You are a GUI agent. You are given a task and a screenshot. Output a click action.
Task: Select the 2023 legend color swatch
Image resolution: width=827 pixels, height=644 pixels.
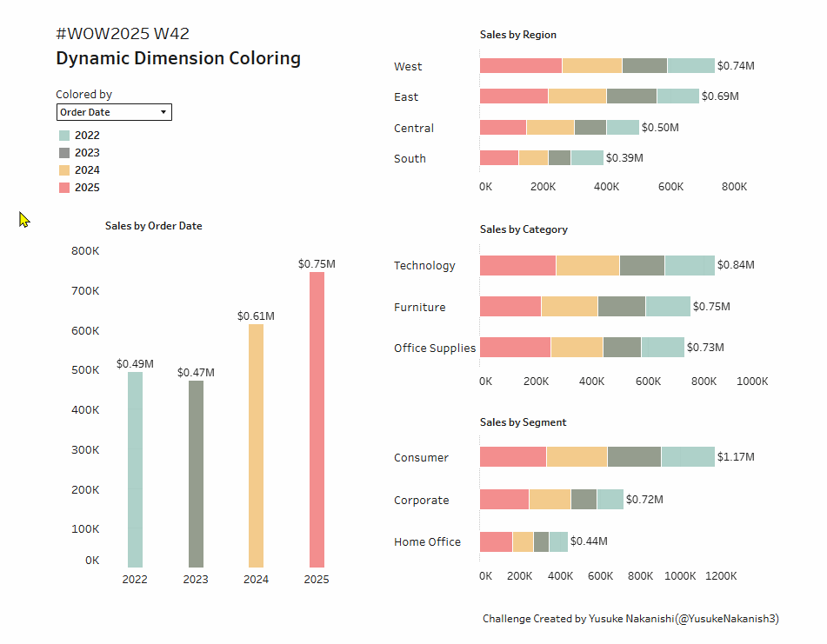[x=63, y=153]
